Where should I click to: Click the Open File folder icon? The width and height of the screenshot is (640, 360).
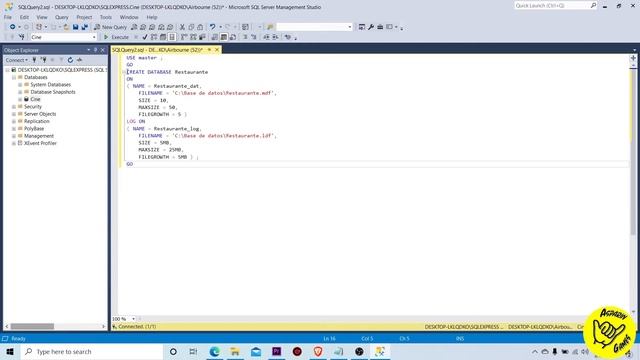point(66,27)
